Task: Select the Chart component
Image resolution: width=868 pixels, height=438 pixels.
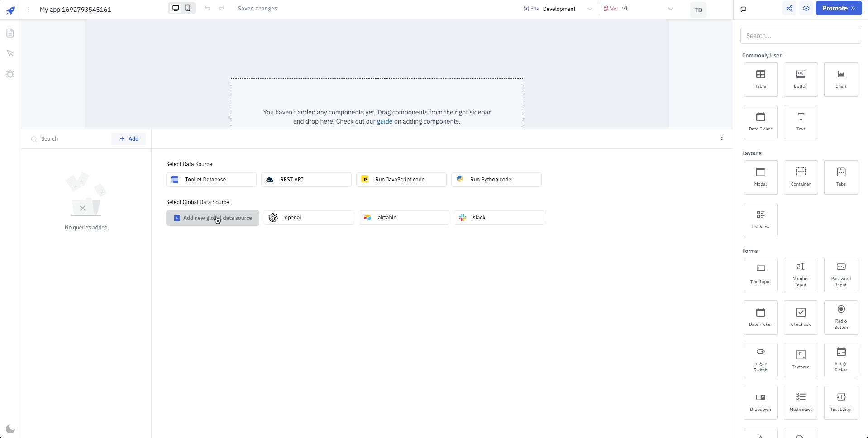Action: coord(841,79)
